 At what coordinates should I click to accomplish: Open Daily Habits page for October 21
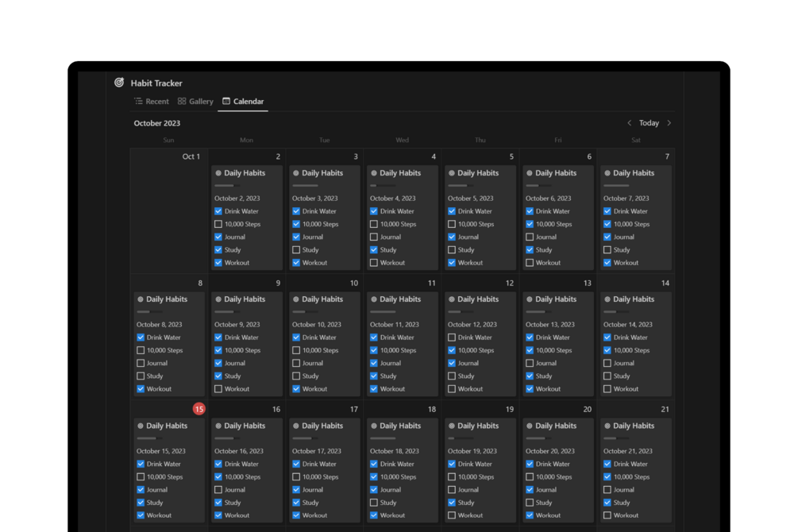[634, 426]
